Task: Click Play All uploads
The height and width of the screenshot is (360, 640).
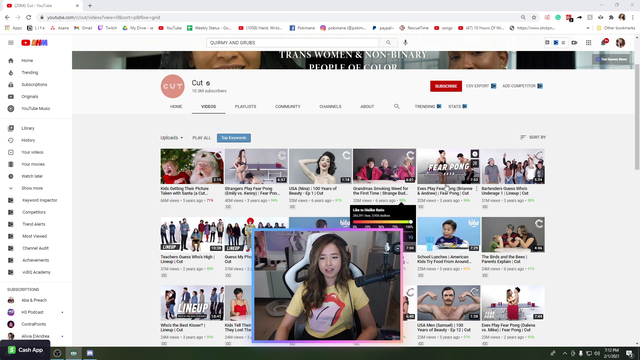Action: pos(202,138)
